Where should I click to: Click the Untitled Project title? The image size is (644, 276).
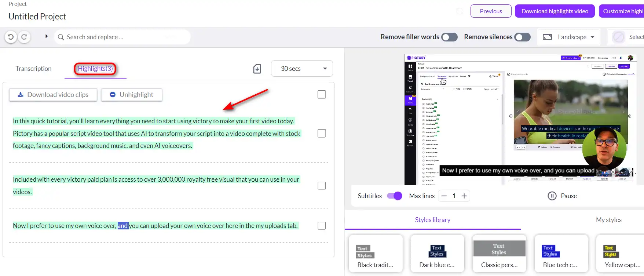tap(37, 17)
